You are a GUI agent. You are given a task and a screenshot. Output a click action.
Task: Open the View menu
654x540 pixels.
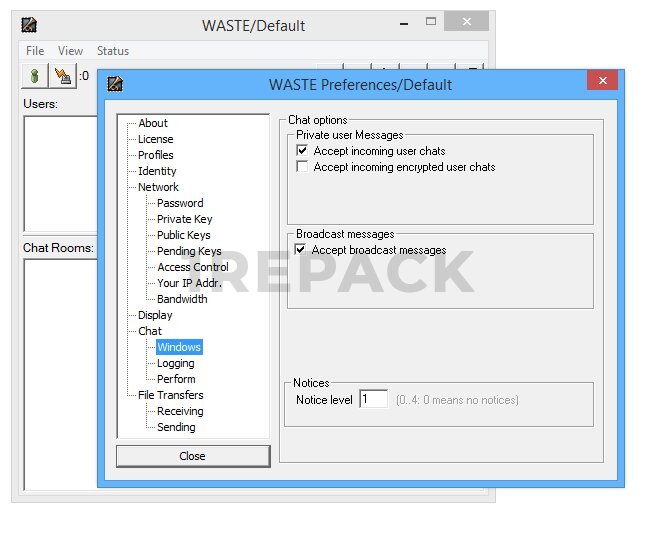(x=70, y=51)
